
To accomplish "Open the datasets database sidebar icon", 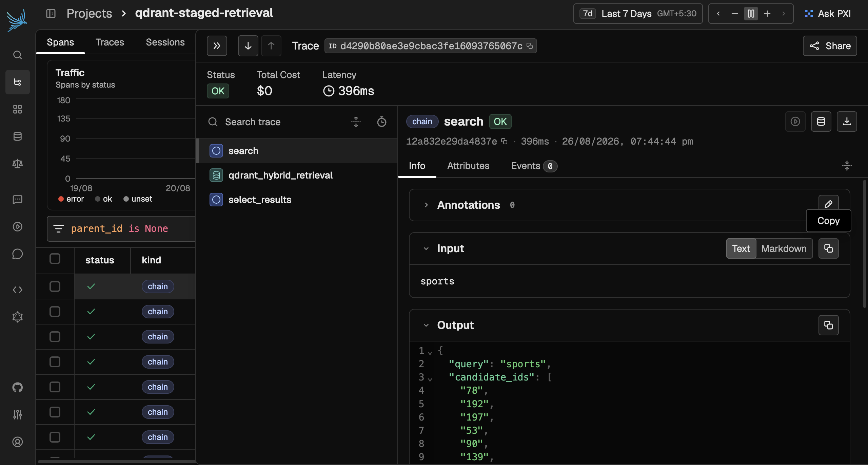I will point(18,136).
